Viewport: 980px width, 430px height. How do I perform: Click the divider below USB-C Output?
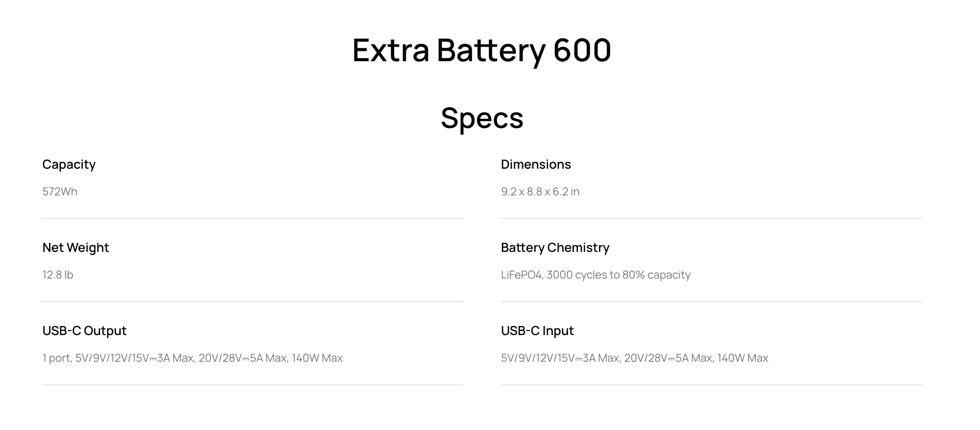tap(253, 385)
